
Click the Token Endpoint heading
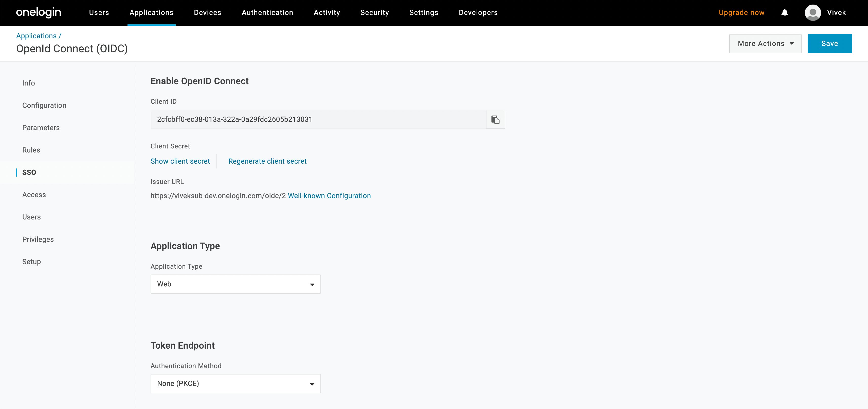182,346
